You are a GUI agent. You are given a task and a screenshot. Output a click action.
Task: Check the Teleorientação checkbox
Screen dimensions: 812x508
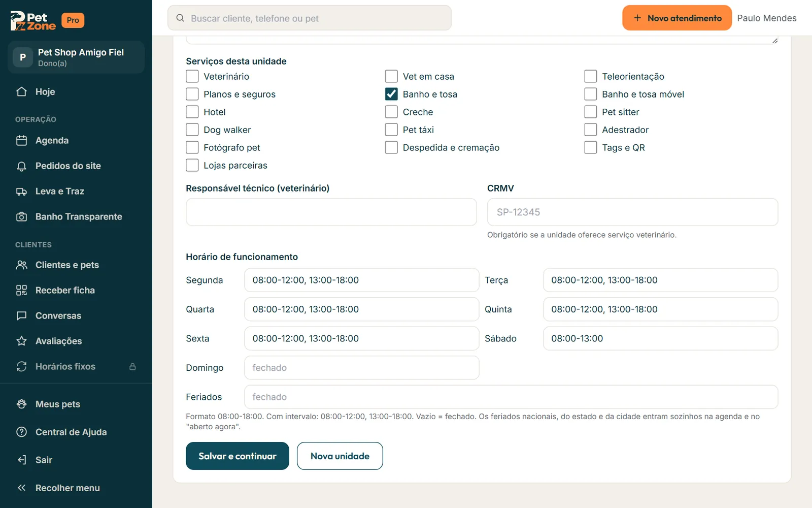tap(591, 76)
